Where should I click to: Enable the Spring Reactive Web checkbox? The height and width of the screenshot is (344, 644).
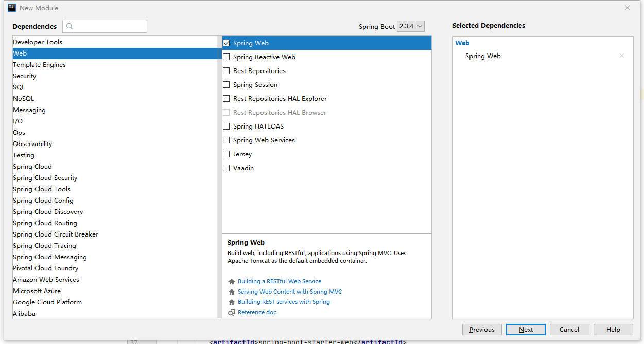227,57
